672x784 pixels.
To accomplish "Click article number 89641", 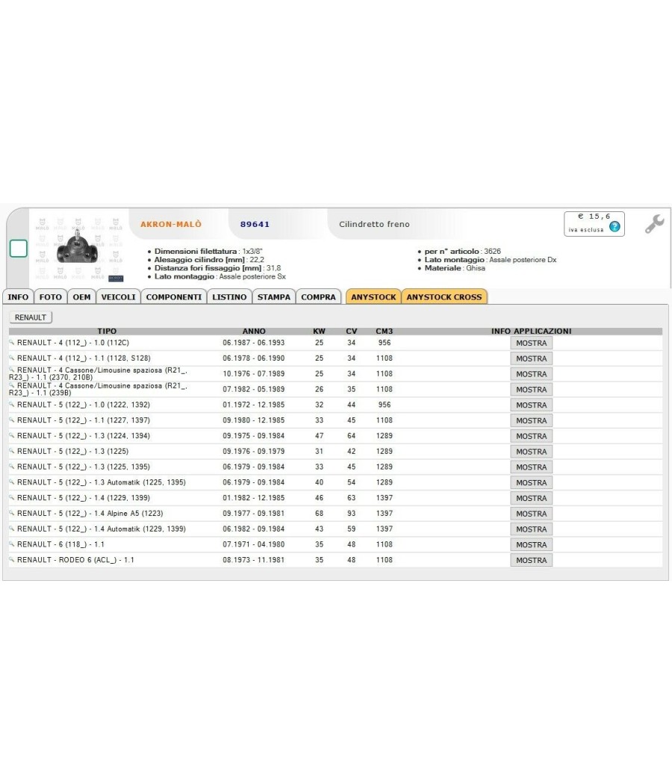I will (x=255, y=224).
